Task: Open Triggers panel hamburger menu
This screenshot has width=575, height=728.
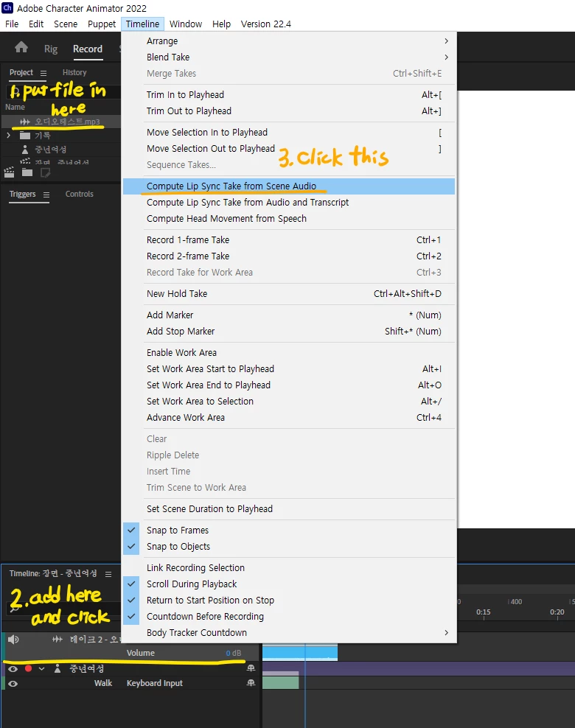Action: (46, 195)
